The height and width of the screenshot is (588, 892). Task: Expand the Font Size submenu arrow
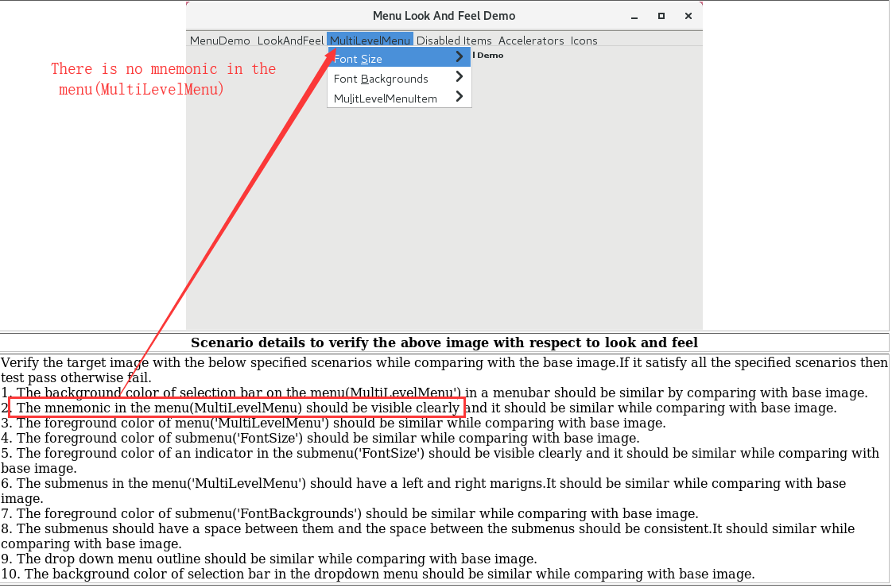tap(460, 57)
